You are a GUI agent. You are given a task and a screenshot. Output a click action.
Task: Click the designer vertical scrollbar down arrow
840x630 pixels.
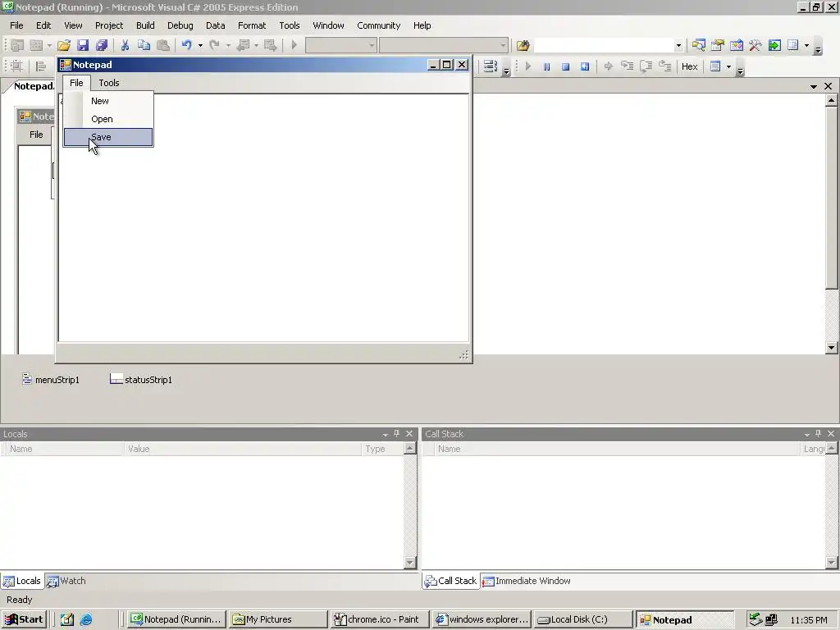[x=832, y=347]
